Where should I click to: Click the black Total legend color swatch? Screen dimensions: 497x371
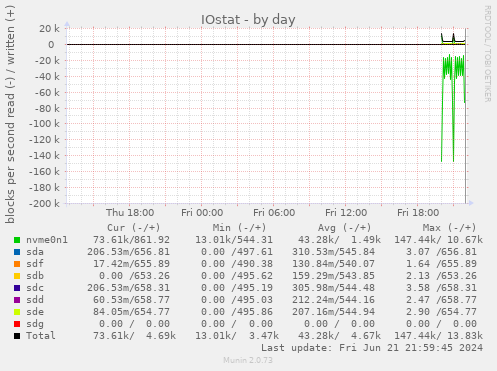point(17,336)
